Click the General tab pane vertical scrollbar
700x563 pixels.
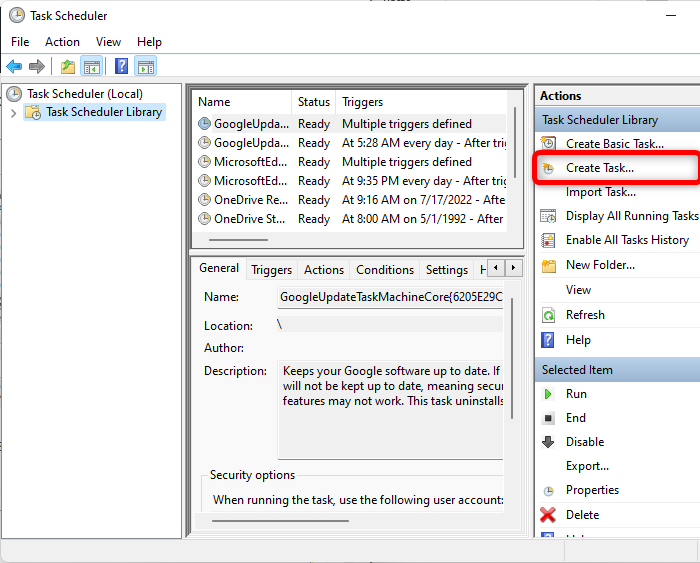512,358
